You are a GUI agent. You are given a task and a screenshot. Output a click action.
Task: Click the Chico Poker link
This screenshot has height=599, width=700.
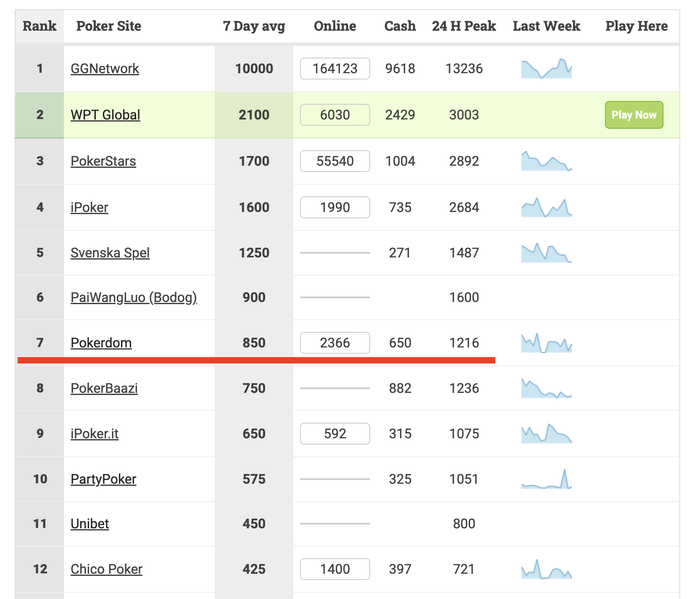106,569
